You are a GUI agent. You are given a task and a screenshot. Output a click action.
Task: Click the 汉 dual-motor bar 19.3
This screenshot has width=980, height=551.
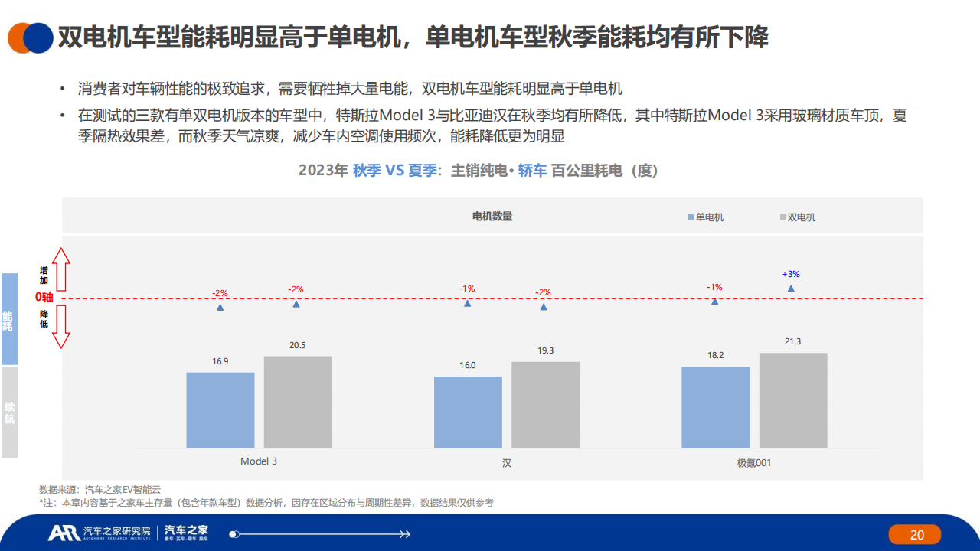pos(545,405)
